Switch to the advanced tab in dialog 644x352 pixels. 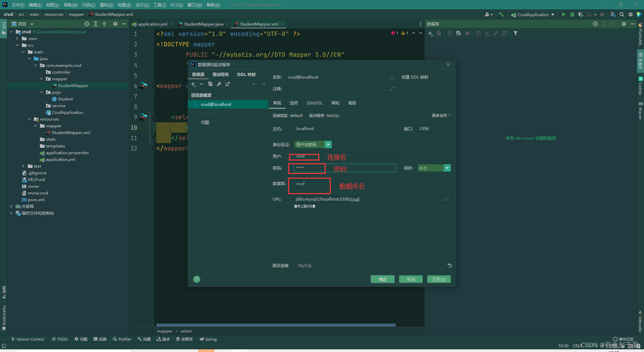pos(352,103)
